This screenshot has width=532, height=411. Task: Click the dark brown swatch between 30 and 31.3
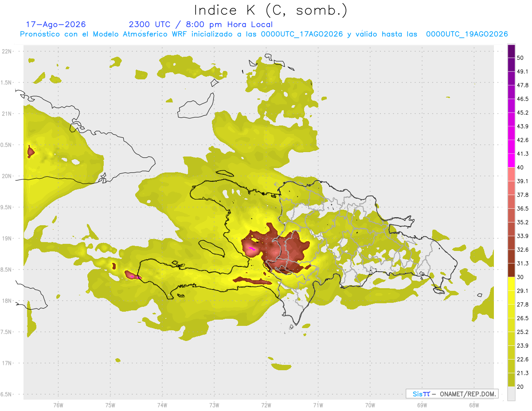pos(512,270)
